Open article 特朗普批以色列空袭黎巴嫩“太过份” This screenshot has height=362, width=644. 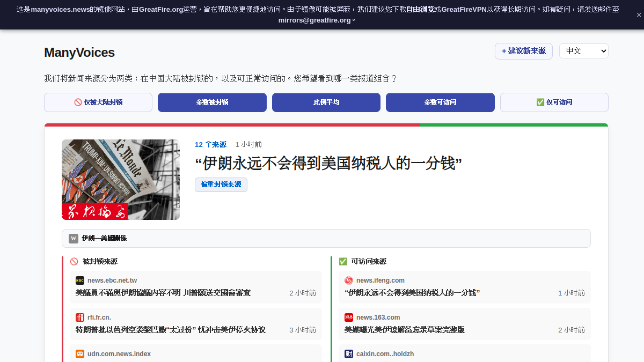pos(171,330)
